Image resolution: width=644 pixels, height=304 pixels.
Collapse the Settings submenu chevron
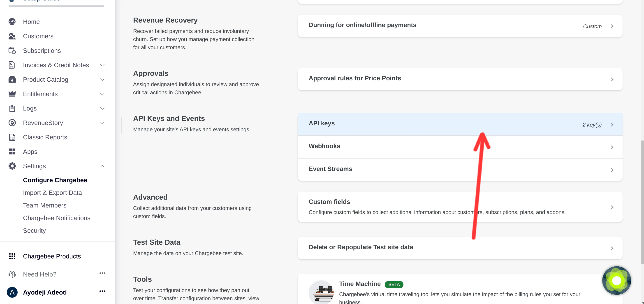click(102, 166)
